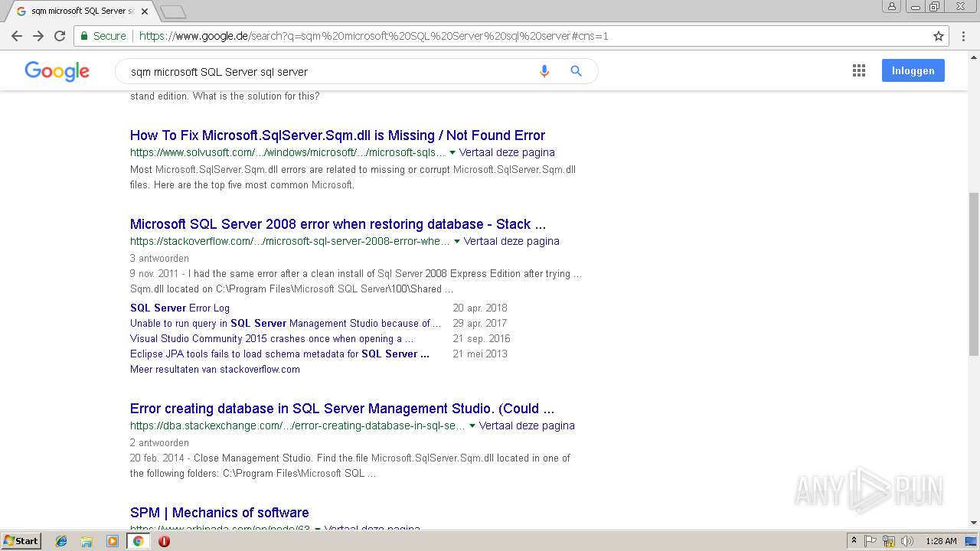Click dba.stackexchange.com green URL text

click(x=298, y=425)
